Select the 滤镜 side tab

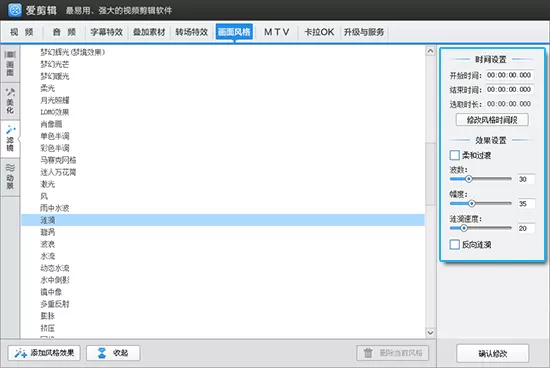(10, 139)
